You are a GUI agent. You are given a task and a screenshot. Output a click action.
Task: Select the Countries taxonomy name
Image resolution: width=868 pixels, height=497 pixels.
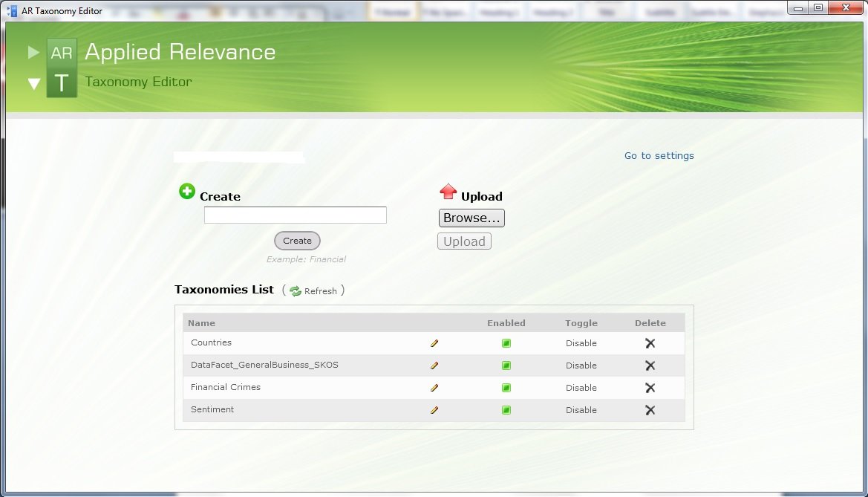pos(211,342)
